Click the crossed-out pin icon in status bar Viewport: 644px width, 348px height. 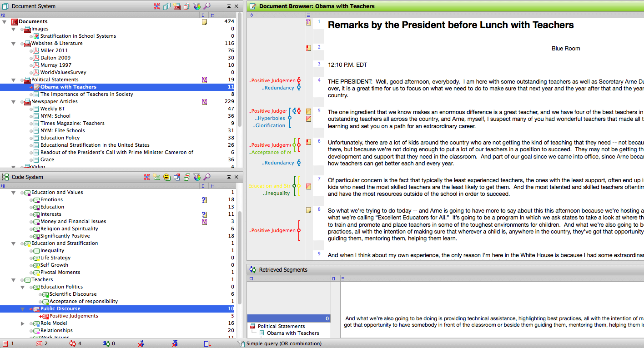[175, 344]
